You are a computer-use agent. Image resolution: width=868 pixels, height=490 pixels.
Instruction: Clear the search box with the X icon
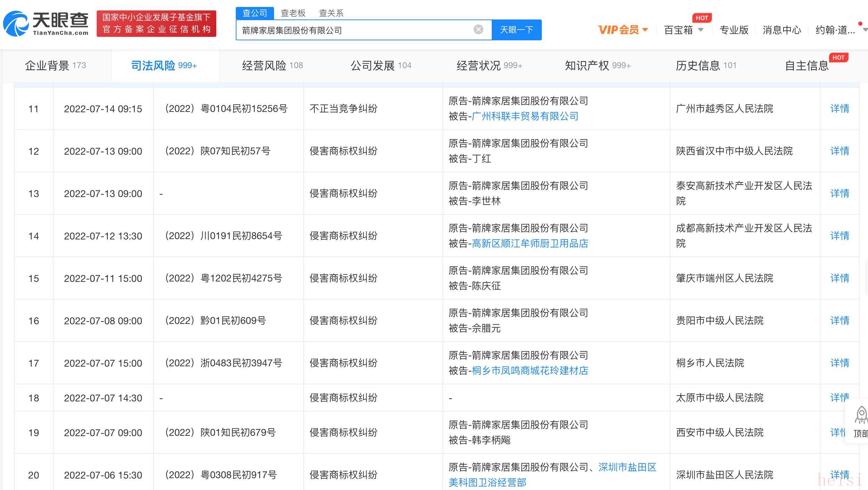click(478, 30)
